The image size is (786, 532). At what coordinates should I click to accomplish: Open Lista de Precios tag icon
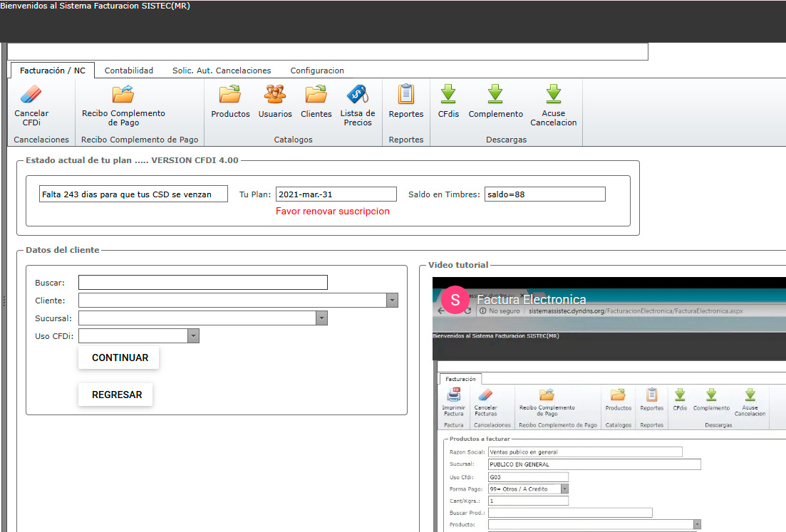(x=357, y=95)
